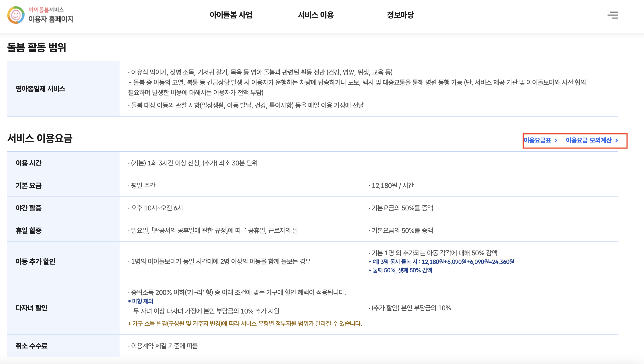Click the chevron next to 이용요금표
The height and width of the screenshot is (364, 644).
[556, 140]
